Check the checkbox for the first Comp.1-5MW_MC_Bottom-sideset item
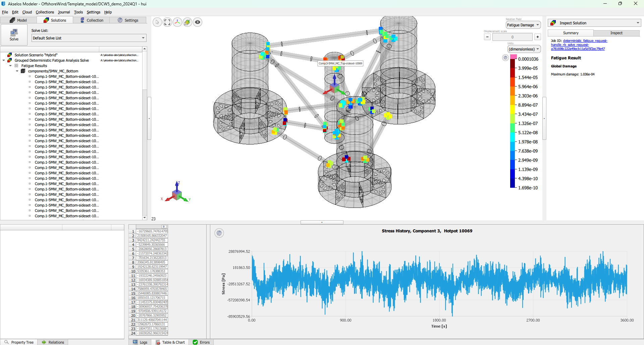Image resolution: width=644 pixels, height=345 pixels. pyautogui.click(x=31, y=76)
